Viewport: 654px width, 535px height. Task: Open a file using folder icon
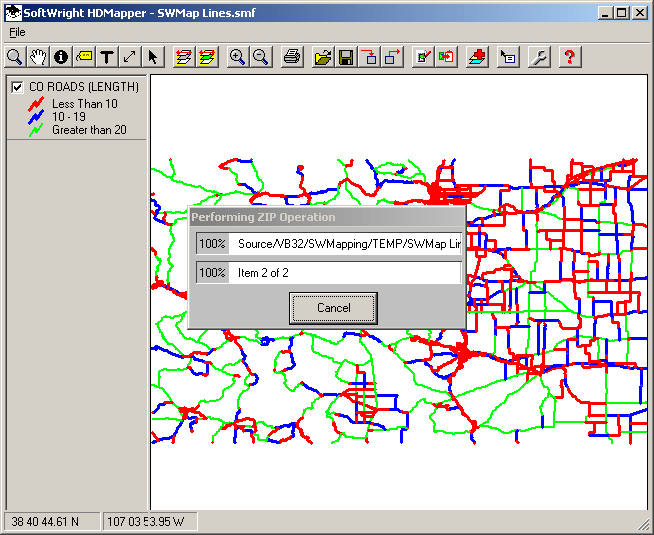coord(323,57)
